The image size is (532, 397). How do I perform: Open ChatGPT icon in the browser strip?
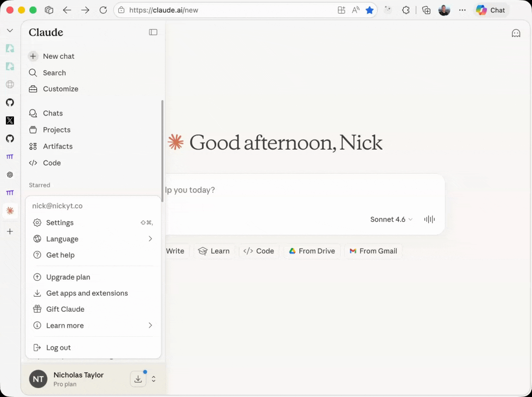click(10, 175)
